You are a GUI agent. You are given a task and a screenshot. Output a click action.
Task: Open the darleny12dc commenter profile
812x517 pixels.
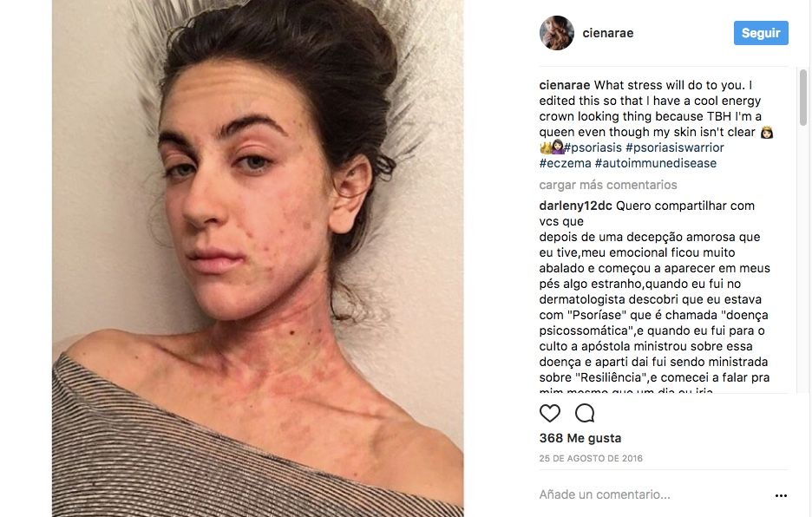[x=575, y=206]
